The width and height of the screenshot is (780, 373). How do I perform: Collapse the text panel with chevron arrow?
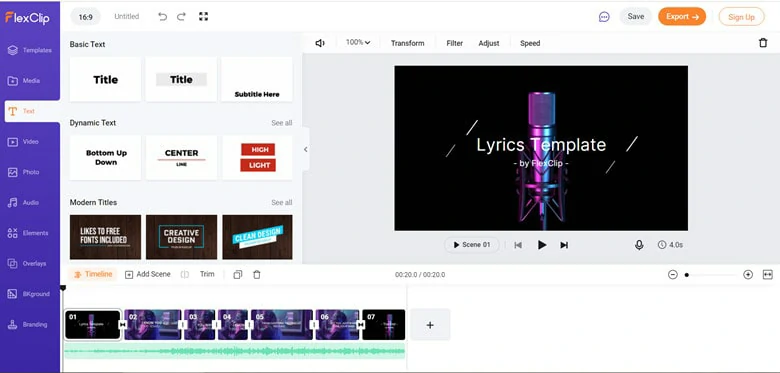pyautogui.click(x=305, y=149)
